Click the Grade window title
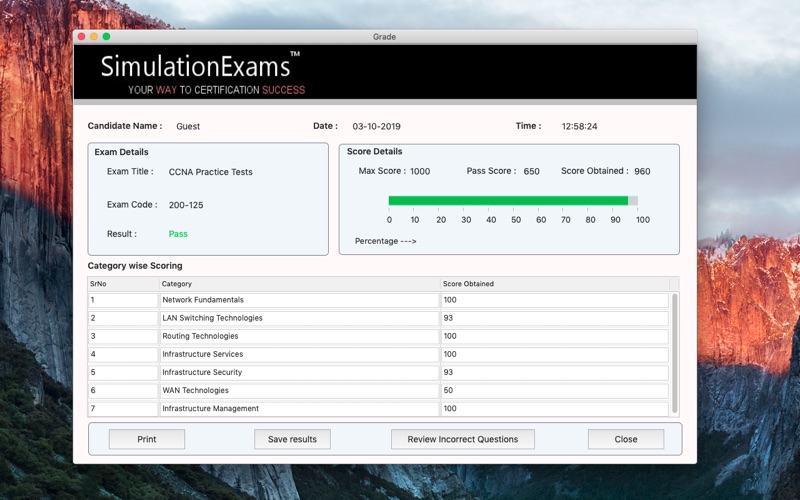800x500 pixels. point(384,37)
